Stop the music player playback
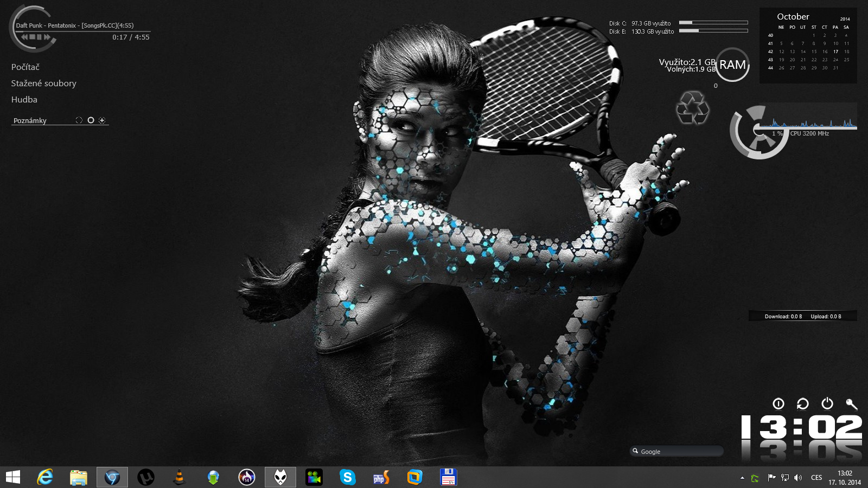This screenshot has width=868, height=488. (x=32, y=37)
